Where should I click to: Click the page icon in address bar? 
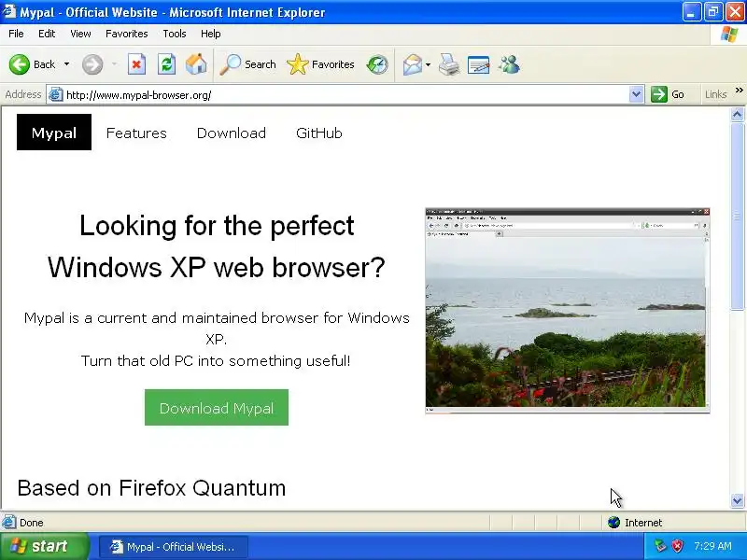click(56, 95)
